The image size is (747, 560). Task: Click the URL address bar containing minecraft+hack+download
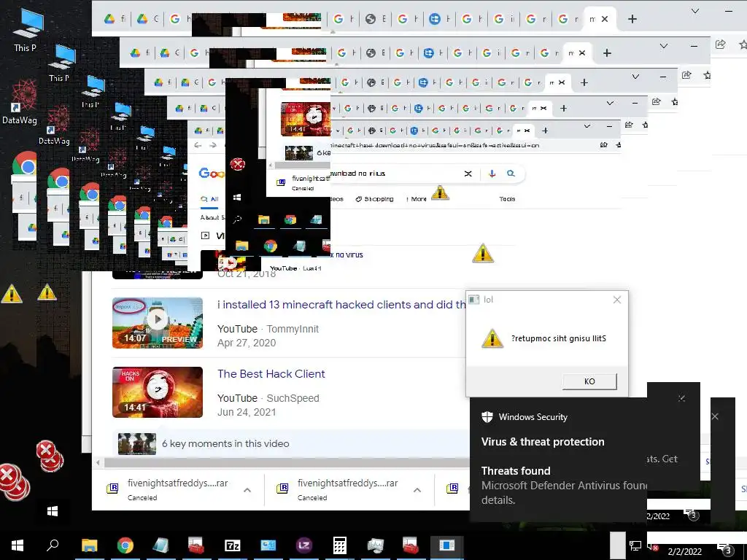point(433,145)
